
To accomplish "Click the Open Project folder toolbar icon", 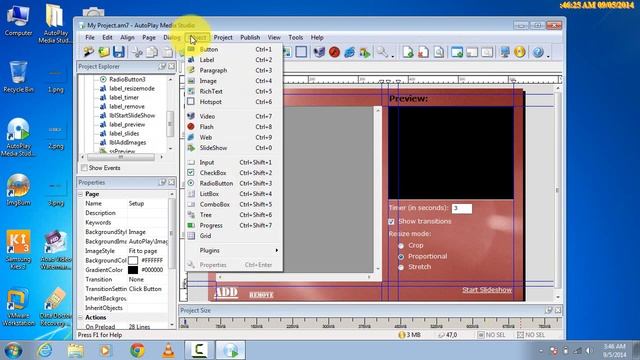I will pos(104,52).
